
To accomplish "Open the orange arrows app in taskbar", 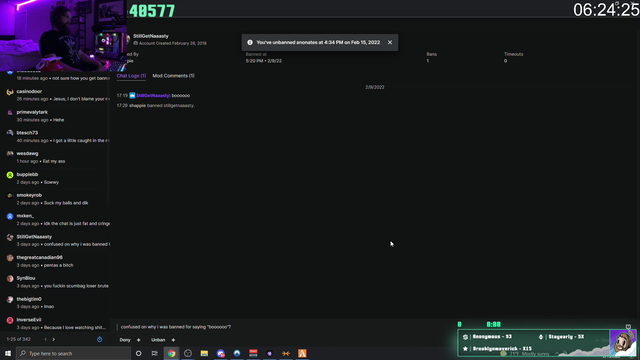I will [286, 353].
